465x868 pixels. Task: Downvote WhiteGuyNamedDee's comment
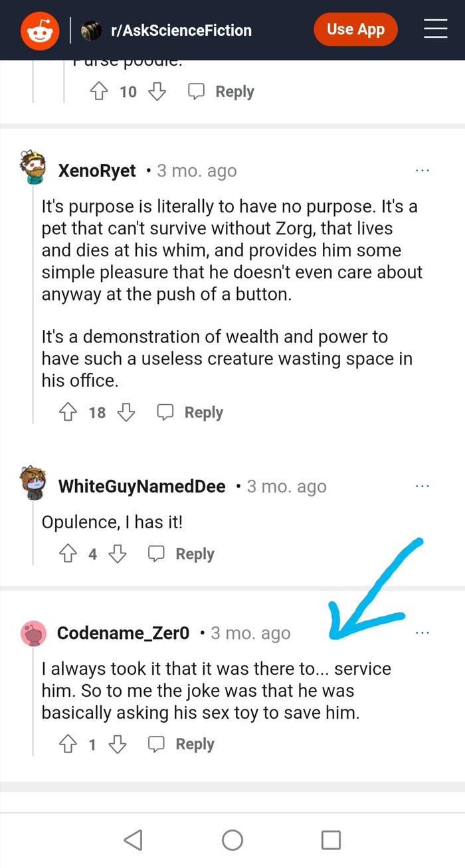[118, 554]
